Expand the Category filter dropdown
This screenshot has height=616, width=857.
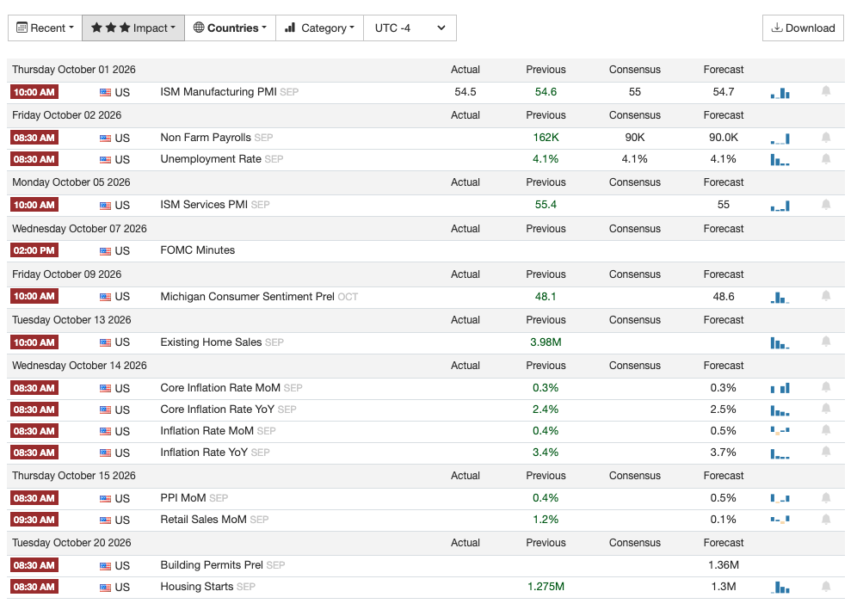pos(320,28)
